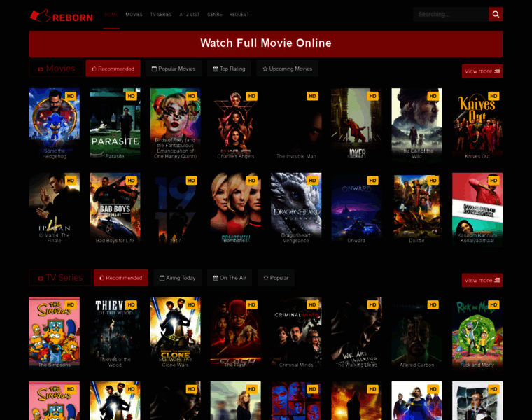Open The Flash series poster

236,333
